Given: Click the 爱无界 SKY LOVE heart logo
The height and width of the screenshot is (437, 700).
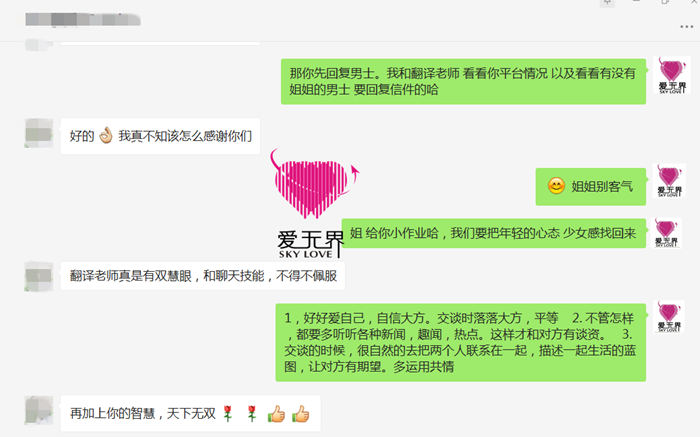Looking at the screenshot, I should (310, 204).
